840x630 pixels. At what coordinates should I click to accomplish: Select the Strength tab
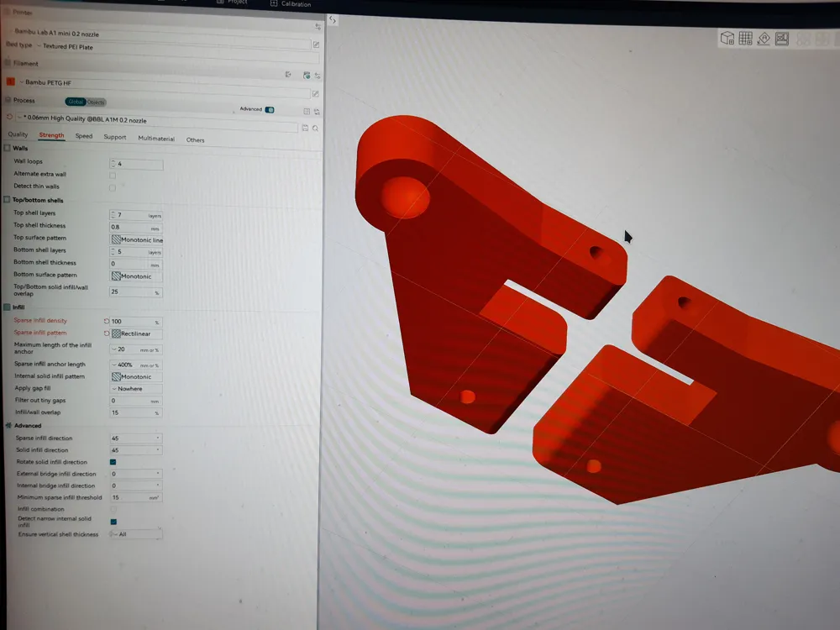tap(51, 135)
